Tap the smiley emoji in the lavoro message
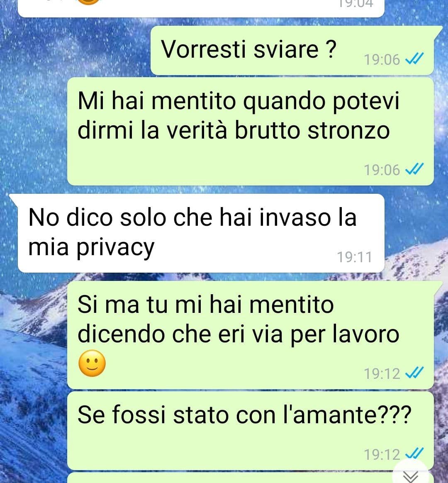448x483 pixels. pyautogui.click(x=92, y=363)
